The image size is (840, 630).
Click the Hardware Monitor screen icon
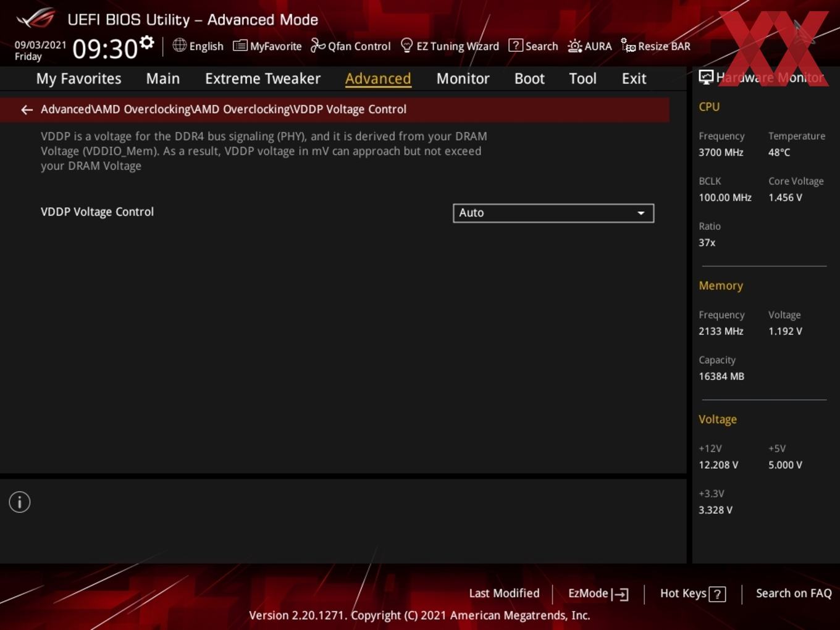(705, 77)
